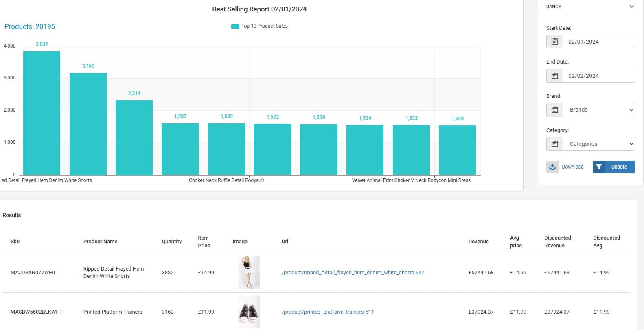The image size is (644, 330).
Task: Click the Quantity column header
Action: click(x=171, y=242)
